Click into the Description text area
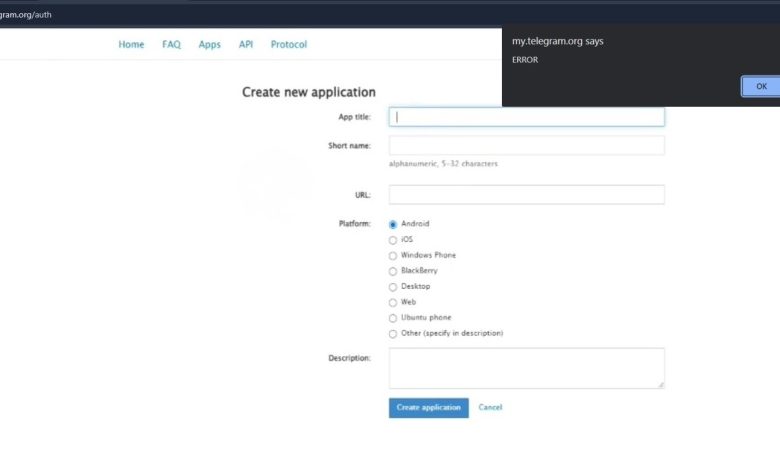Image resolution: width=780 pixels, height=470 pixels. click(526, 368)
